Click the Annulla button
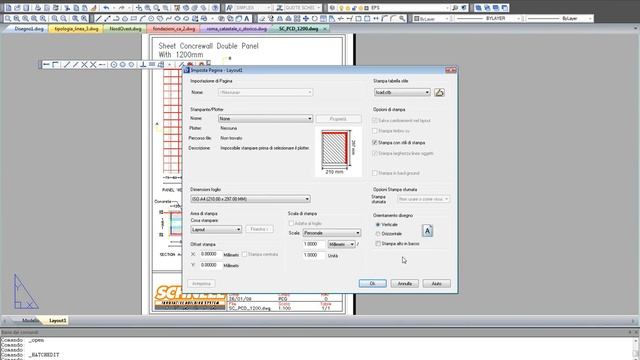Viewport: 640px width, 360px height. [x=404, y=283]
